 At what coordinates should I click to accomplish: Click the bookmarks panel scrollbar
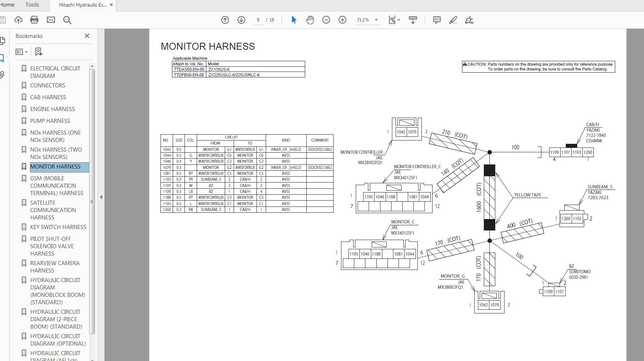(92, 202)
